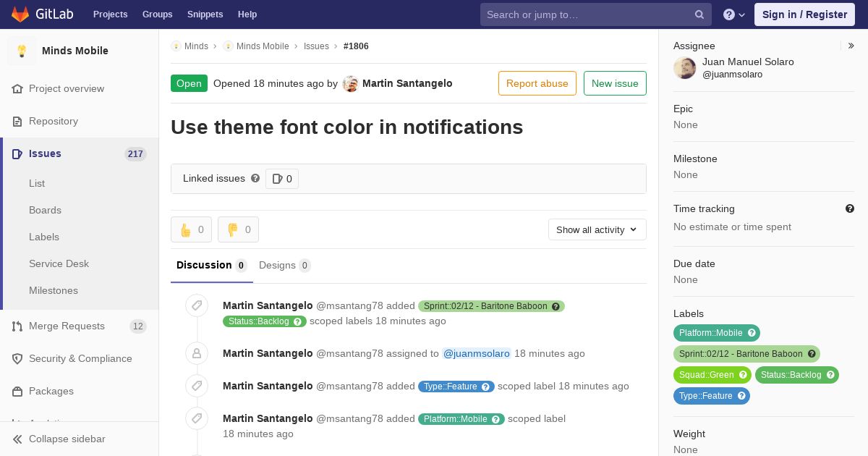Open the Packages icon in sidebar
Screen dimensions: 868x456
[x=17, y=391]
